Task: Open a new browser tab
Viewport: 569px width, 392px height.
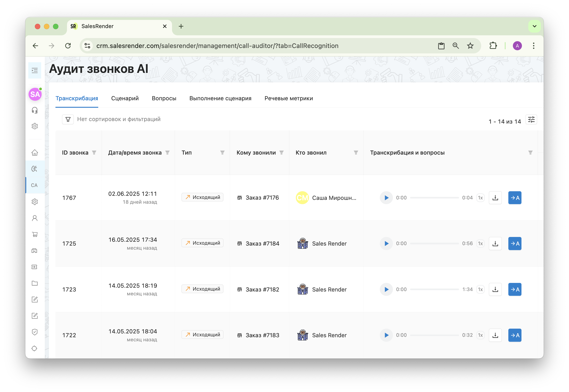Action: point(181,26)
